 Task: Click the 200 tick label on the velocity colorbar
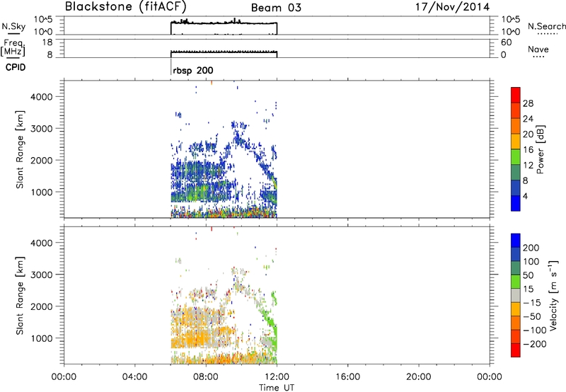(531, 248)
